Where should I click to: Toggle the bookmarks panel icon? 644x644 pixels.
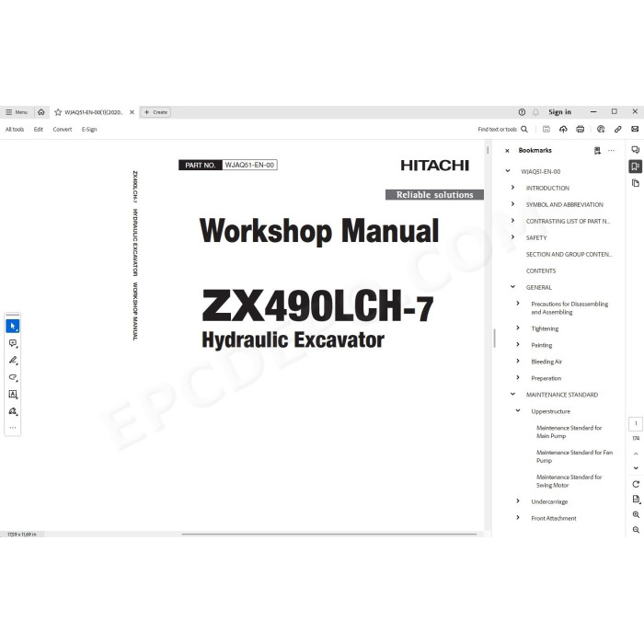635,167
